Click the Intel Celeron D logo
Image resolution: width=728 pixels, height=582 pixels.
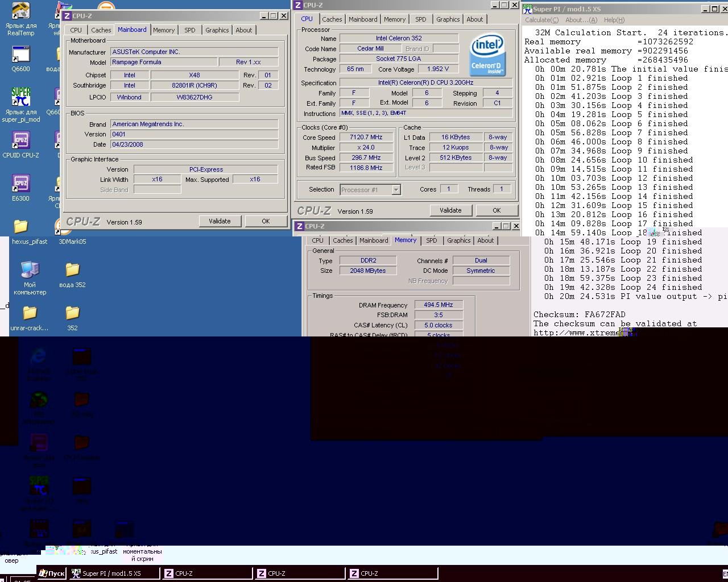pyautogui.click(x=487, y=55)
